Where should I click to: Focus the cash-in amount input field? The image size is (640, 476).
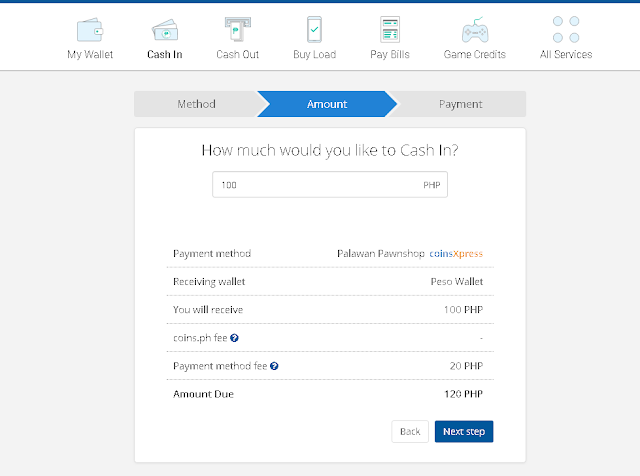(x=315, y=186)
